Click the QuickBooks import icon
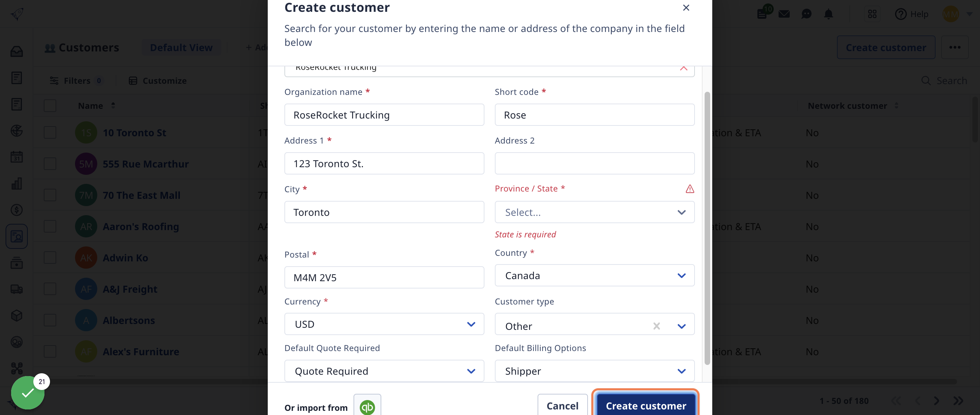980x415 pixels. pyautogui.click(x=367, y=407)
